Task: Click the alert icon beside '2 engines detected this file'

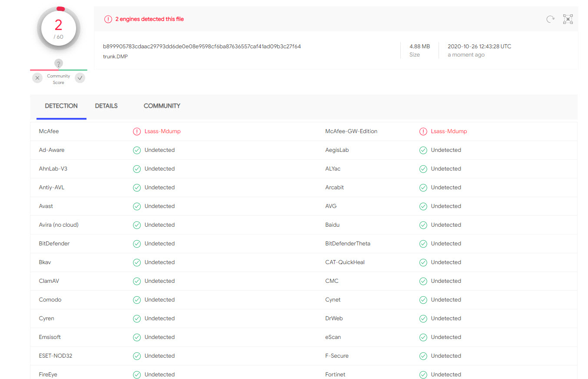Action: coord(108,19)
